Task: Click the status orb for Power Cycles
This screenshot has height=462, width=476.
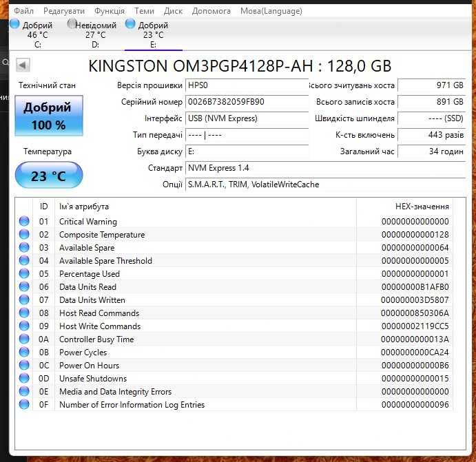Action: [x=24, y=353]
